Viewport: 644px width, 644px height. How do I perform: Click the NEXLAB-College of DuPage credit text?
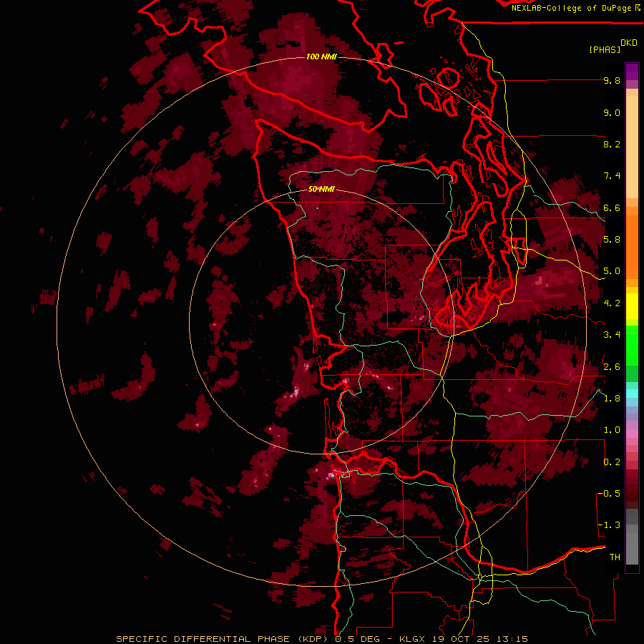tap(572, 8)
